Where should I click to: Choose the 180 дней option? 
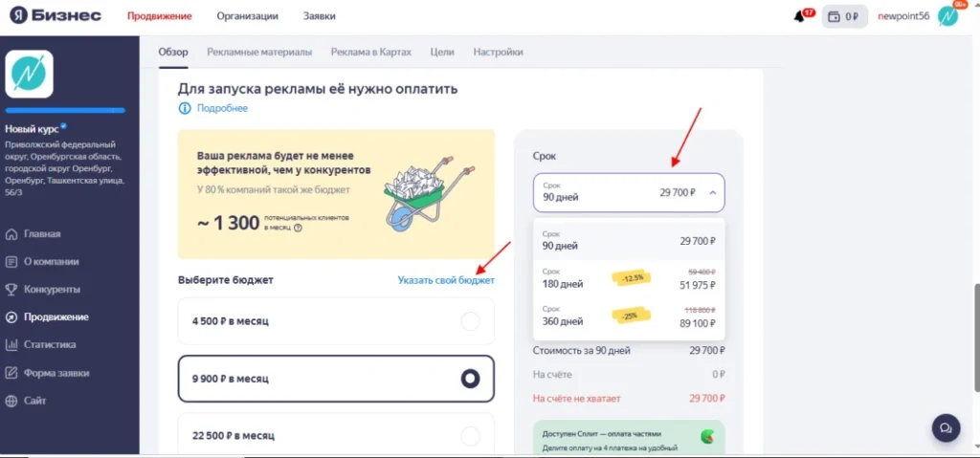click(629, 278)
